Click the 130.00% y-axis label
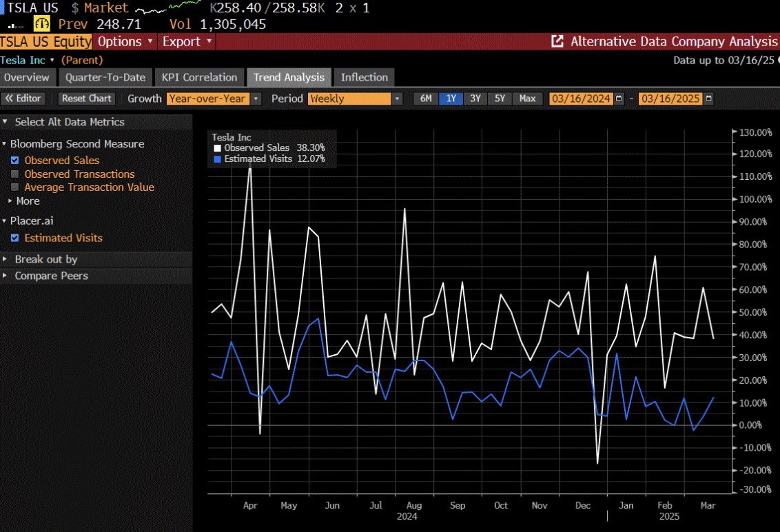Screen dimensions: 780x532 [x=756, y=132]
